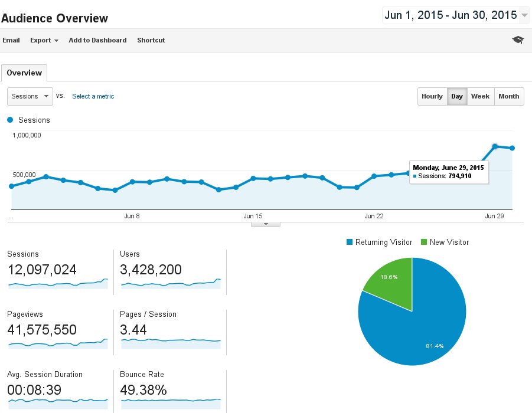This screenshot has width=532, height=413.
Task: Switch graph to Month view
Action: pyautogui.click(x=509, y=96)
